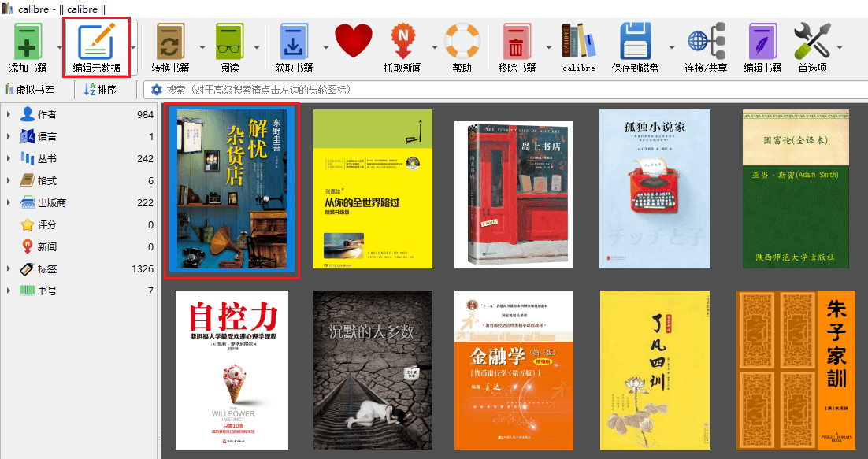Click the calibre library bookshelf icon

[x=579, y=41]
